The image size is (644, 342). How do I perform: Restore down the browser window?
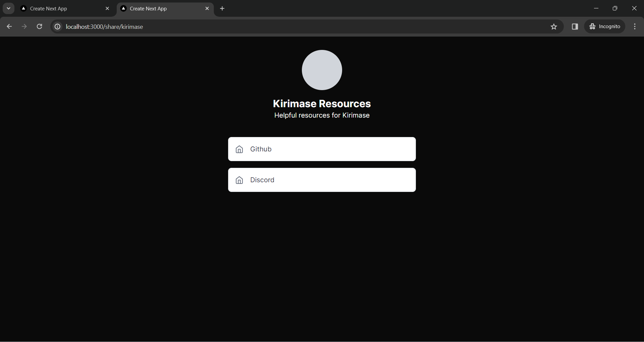point(615,8)
